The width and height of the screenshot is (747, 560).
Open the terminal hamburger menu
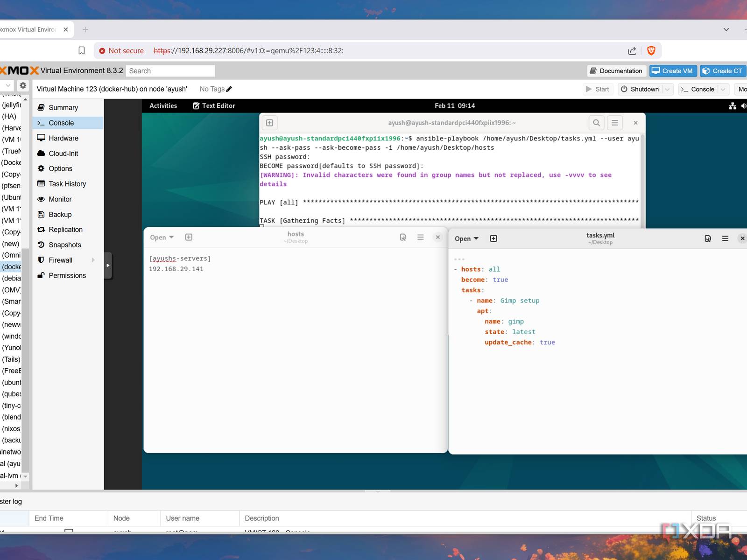click(614, 123)
